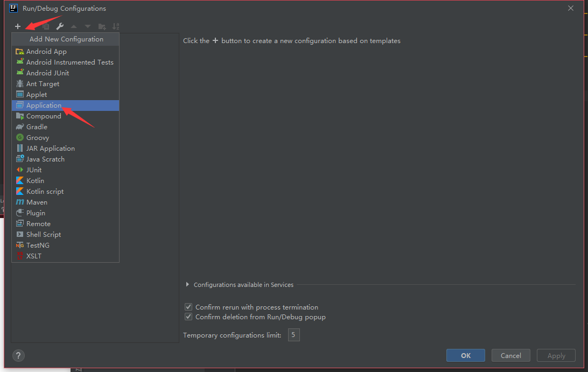Click the Android App icon
The width and height of the screenshot is (588, 372).
click(20, 51)
